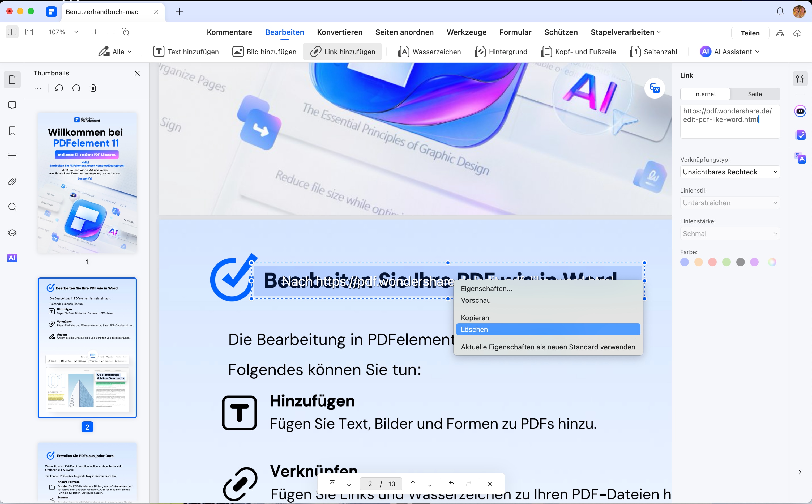Open the bookmarks panel icon
This screenshot has height=504, width=812.
point(12,131)
